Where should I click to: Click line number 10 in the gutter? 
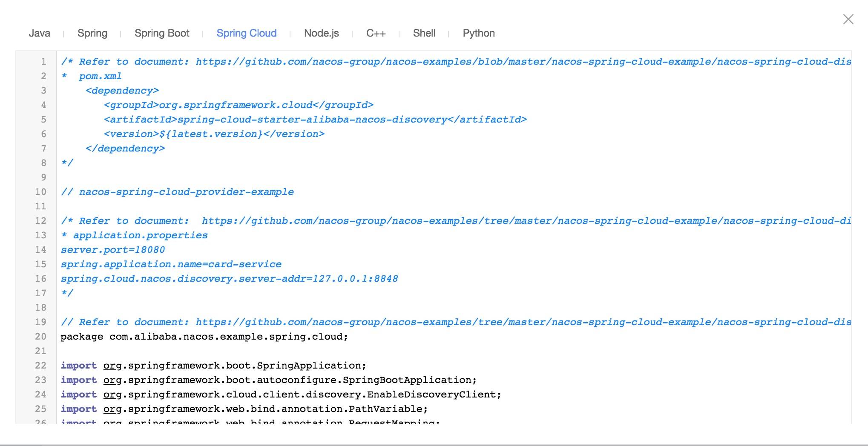[40, 192]
